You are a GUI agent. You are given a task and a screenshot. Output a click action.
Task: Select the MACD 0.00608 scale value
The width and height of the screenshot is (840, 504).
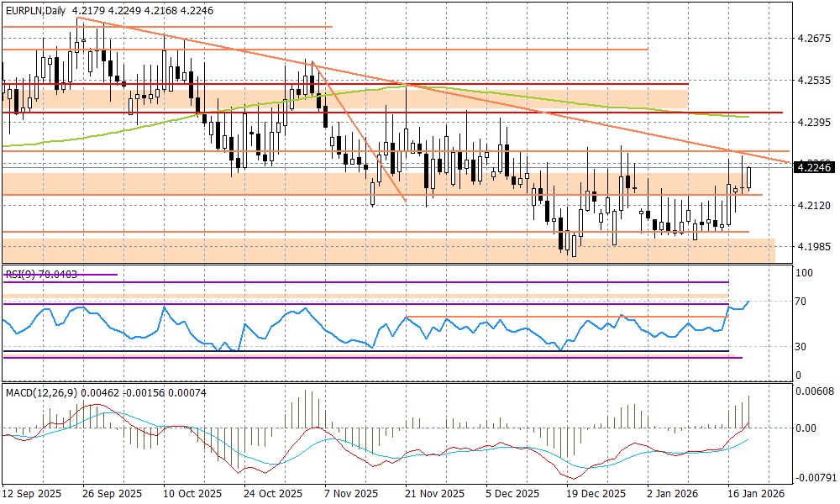(x=813, y=392)
